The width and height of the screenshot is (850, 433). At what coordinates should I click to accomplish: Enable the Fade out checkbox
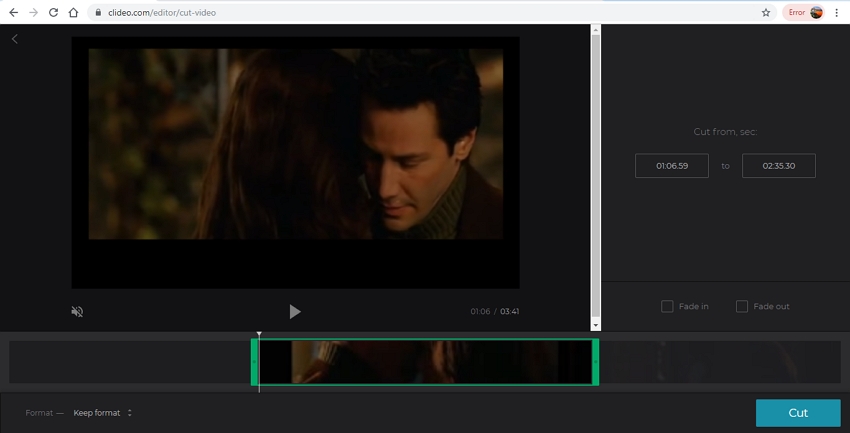[x=742, y=306]
